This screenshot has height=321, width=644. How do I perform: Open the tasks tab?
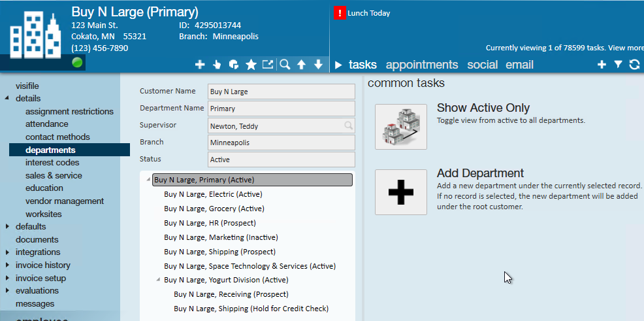tap(362, 65)
